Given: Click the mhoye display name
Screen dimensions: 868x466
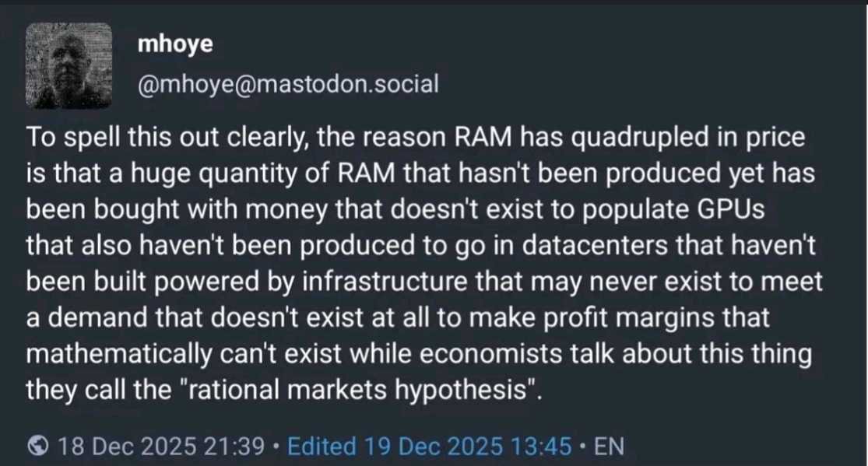Looking at the screenshot, I should click(174, 45).
